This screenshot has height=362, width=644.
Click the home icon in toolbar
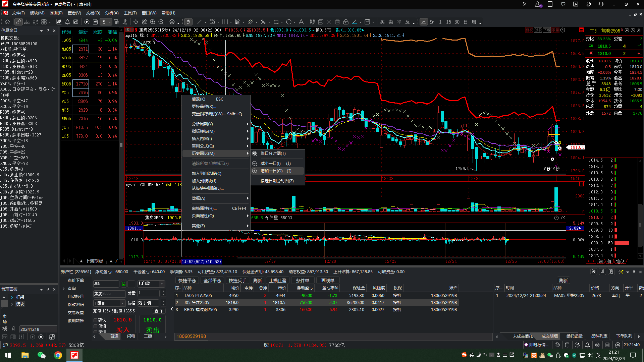click(7, 22)
